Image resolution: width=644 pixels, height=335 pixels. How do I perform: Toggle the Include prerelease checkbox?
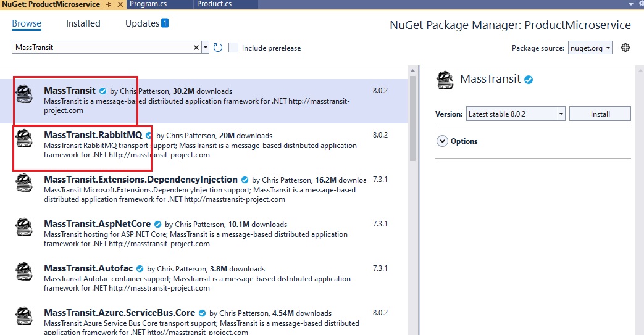tap(233, 48)
